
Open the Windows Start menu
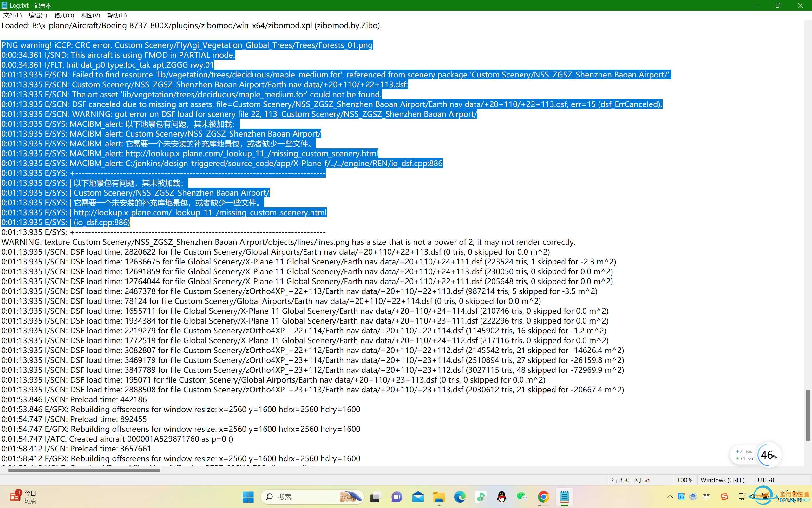tap(248, 497)
